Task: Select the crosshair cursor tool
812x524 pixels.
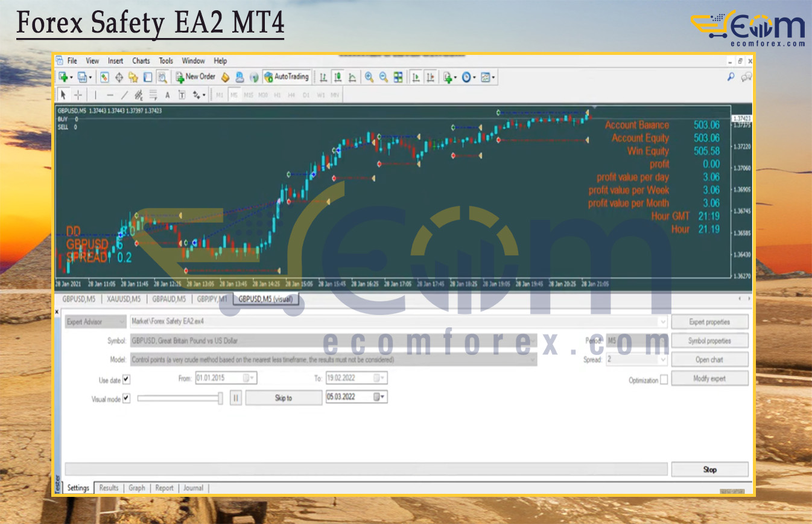Action: pyautogui.click(x=78, y=95)
